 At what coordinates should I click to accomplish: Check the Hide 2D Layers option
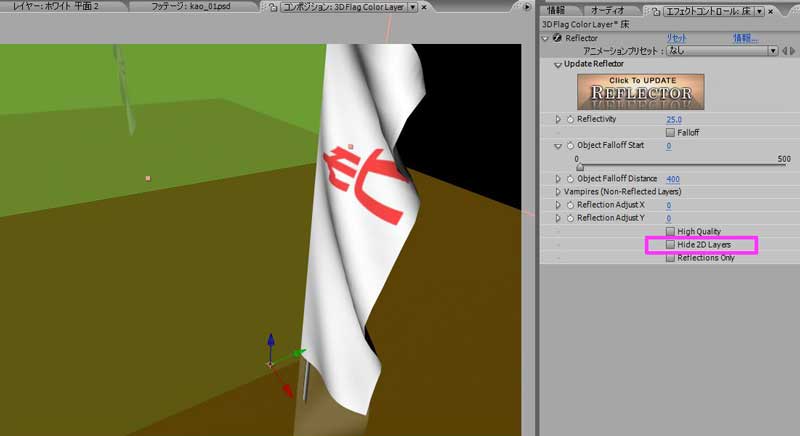coord(670,245)
